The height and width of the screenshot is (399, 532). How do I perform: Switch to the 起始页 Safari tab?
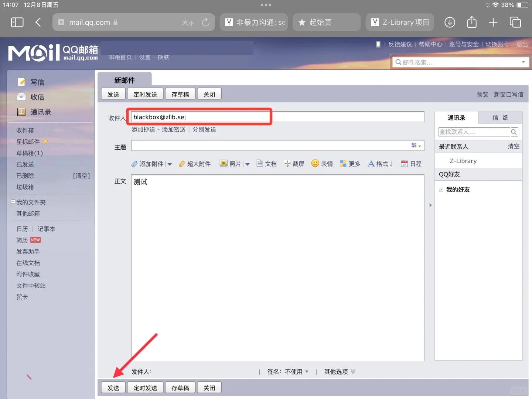[327, 22]
